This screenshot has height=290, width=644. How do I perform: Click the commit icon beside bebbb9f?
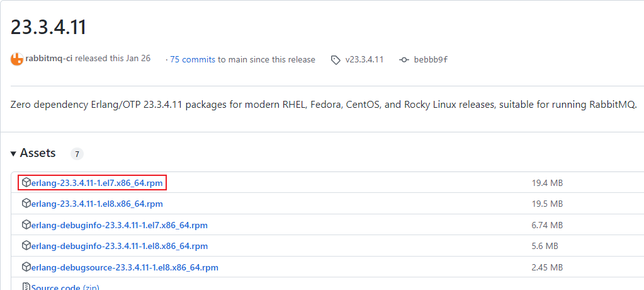pos(404,60)
